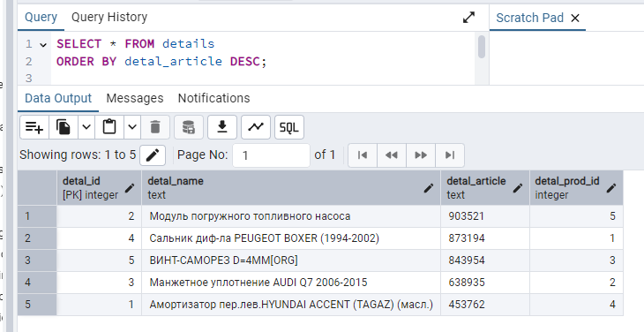This screenshot has height=332, width=644.
Task: Edit the showing rows range
Action: [153, 155]
